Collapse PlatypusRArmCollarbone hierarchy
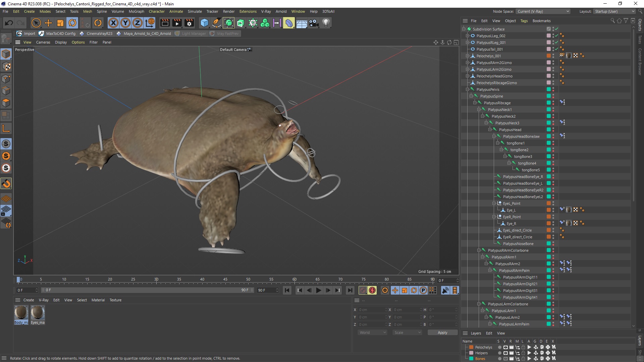This screenshot has height=362, width=644. (x=479, y=250)
